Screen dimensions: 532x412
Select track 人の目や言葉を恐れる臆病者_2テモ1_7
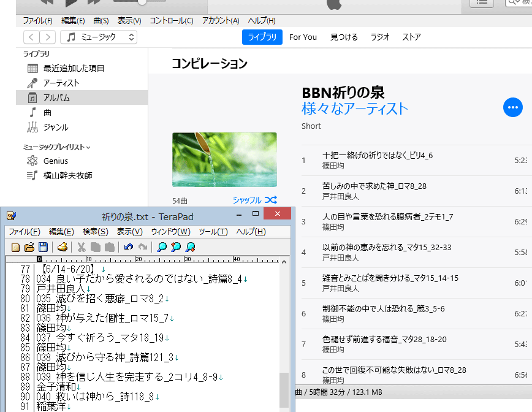click(x=417, y=221)
